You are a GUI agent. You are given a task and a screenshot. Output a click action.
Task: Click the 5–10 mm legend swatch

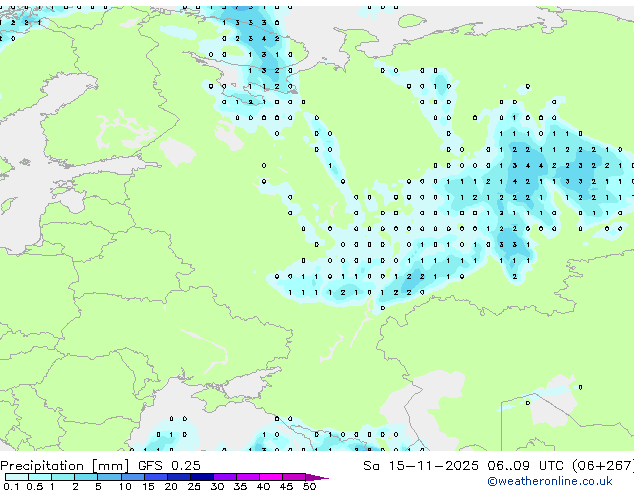point(109,477)
